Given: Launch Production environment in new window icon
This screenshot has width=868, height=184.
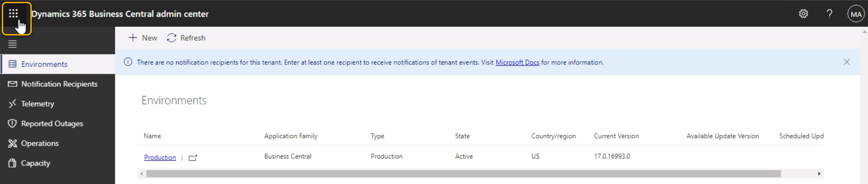Looking at the screenshot, I should [193, 158].
